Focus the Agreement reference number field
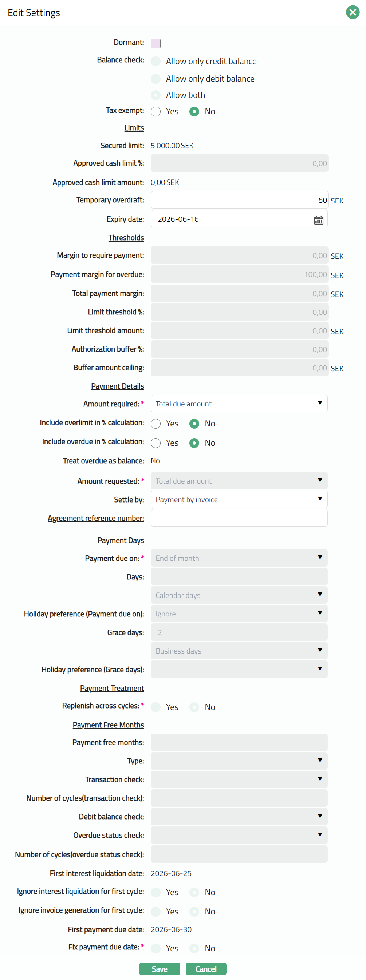 [239, 518]
